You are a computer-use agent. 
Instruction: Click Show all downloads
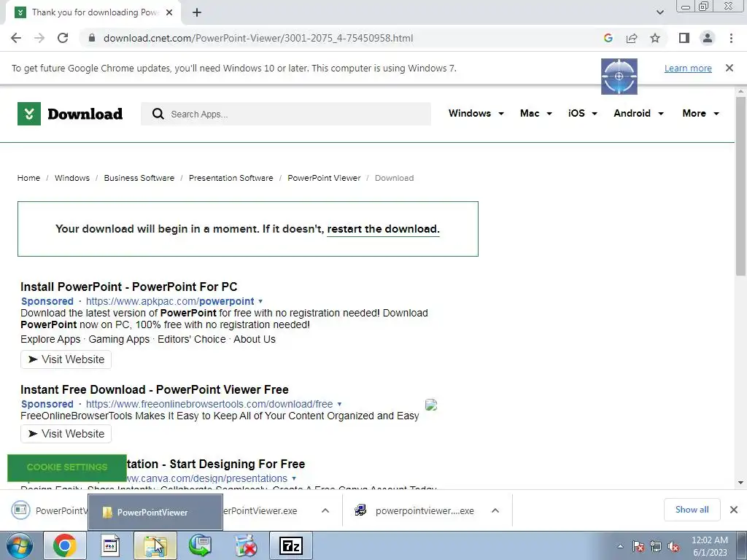[692, 510]
